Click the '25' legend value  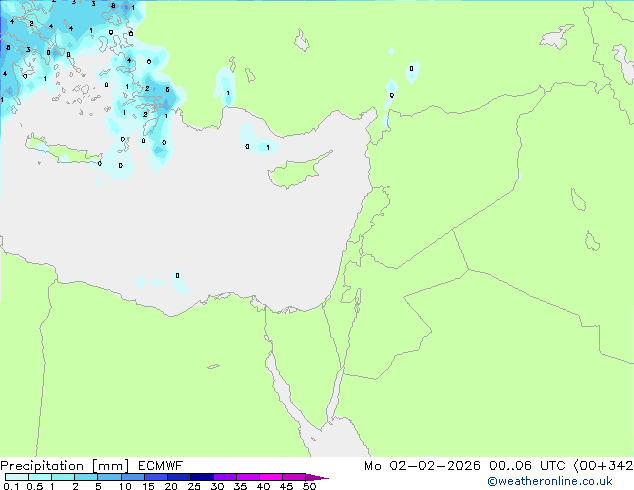tap(194, 486)
